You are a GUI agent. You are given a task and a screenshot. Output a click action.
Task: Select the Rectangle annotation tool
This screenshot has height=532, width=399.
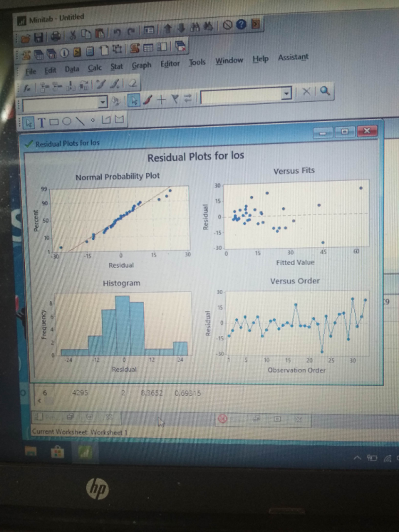click(x=54, y=122)
